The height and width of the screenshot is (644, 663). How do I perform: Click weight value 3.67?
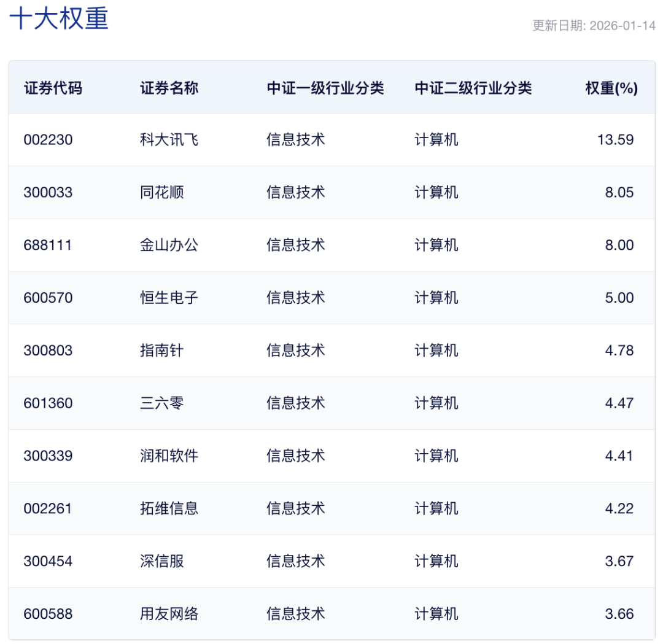point(619,561)
